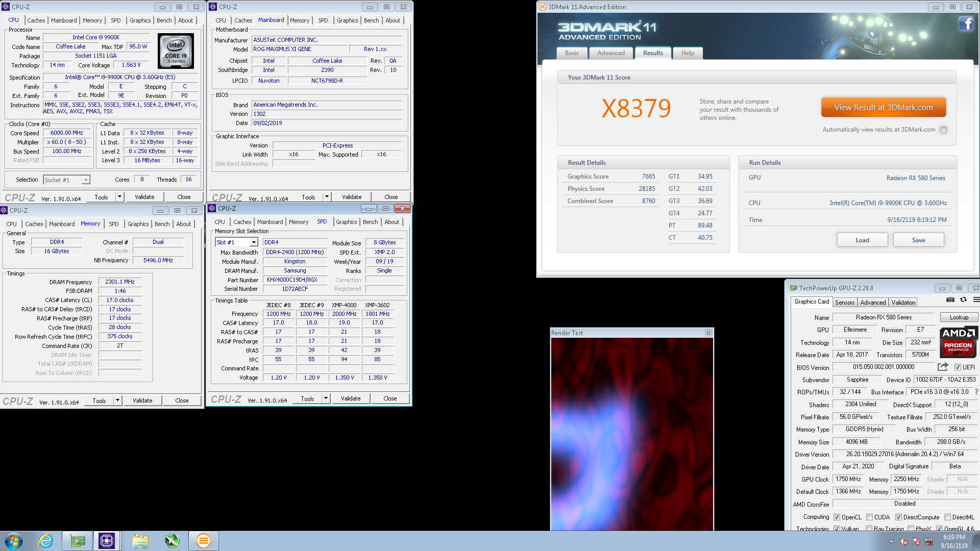Click the Intel Core i9 X-series logo

[x=176, y=51]
